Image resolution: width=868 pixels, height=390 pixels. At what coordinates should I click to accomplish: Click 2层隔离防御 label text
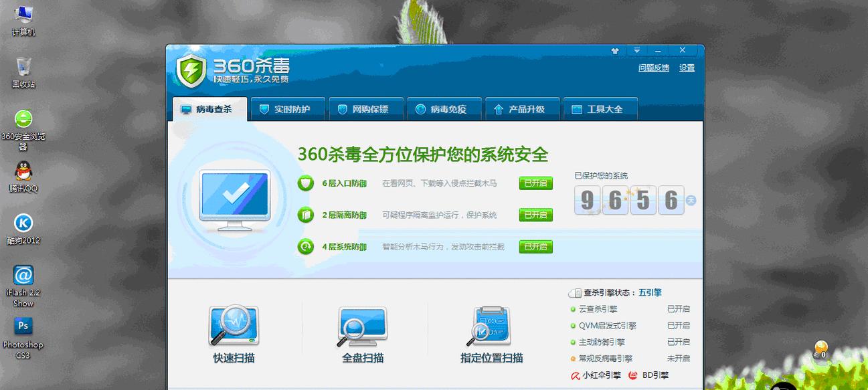pos(344,215)
